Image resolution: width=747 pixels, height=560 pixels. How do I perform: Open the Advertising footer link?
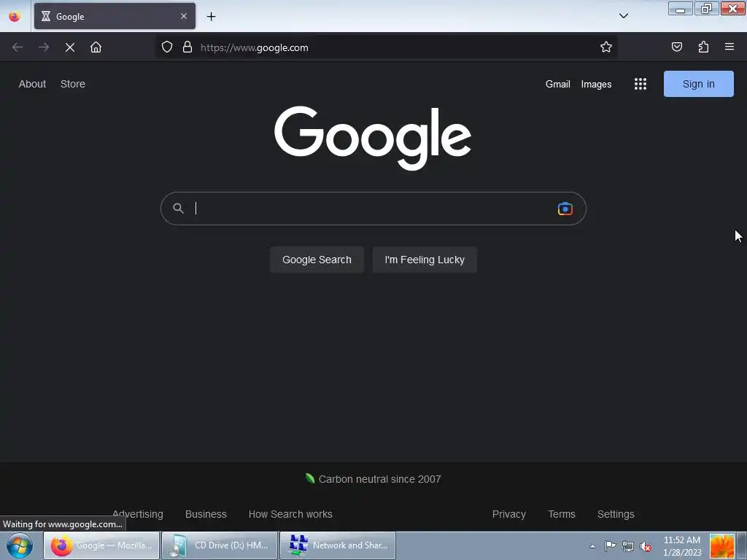(138, 514)
